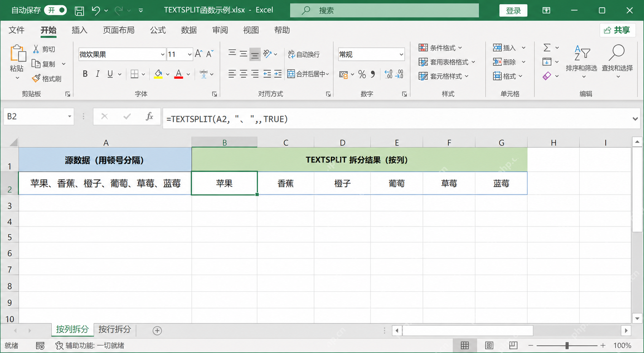The height and width of the screenshot is (353, 644).
Task: Open font size dropdown
Action: 189,54
